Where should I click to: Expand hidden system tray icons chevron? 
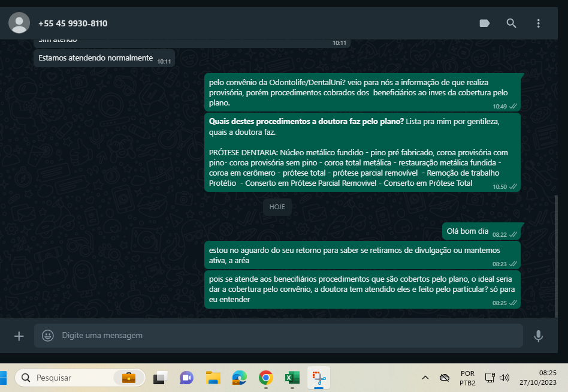pos(425,378)
